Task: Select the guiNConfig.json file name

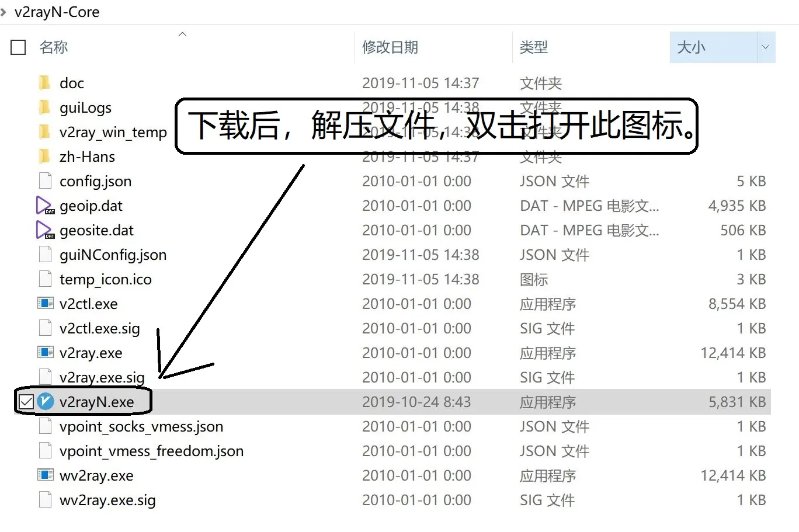Action: click(113, 255)
